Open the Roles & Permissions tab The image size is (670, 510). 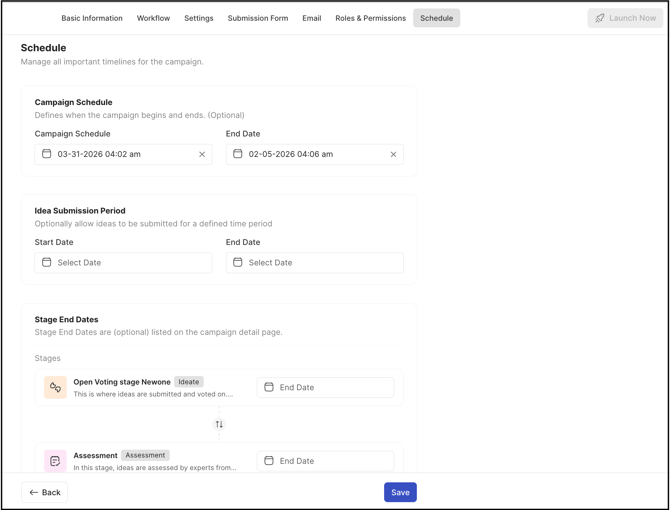(370, 18)
